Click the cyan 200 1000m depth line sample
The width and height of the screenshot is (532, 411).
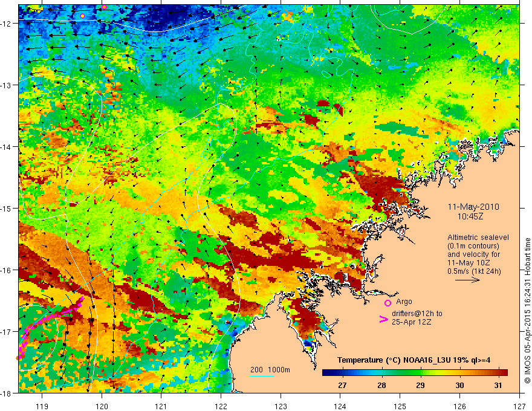tap(262, 376)
